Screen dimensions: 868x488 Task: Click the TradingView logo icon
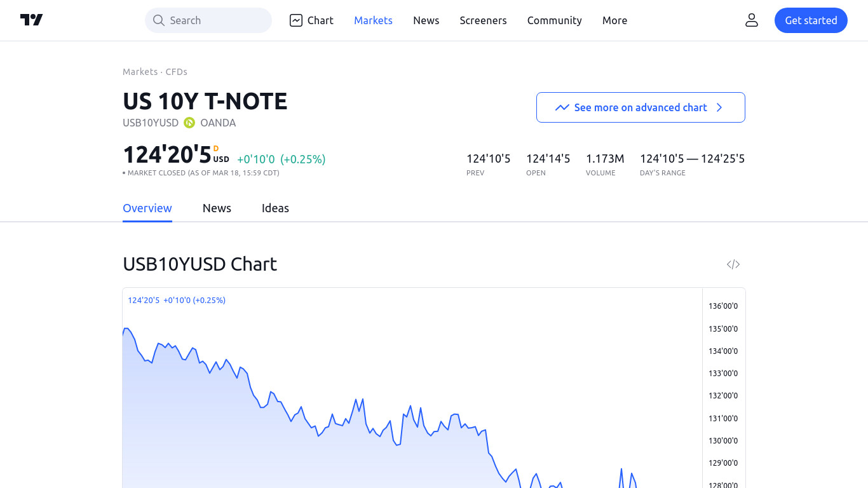click(x=31, y=20)
